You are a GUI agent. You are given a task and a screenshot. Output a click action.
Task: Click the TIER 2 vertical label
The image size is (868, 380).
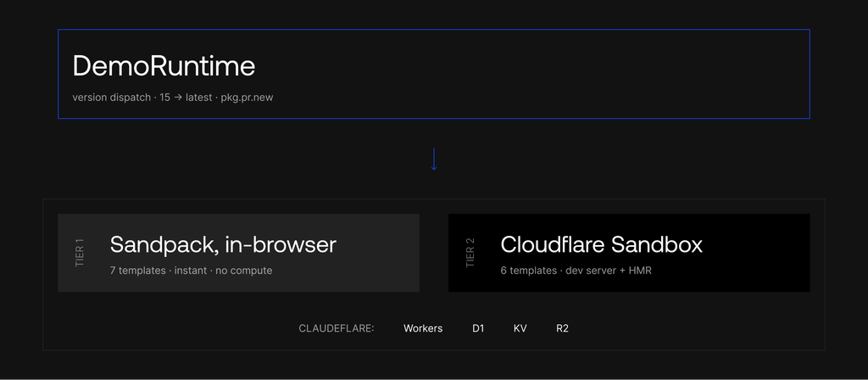(x=470, y=253)
